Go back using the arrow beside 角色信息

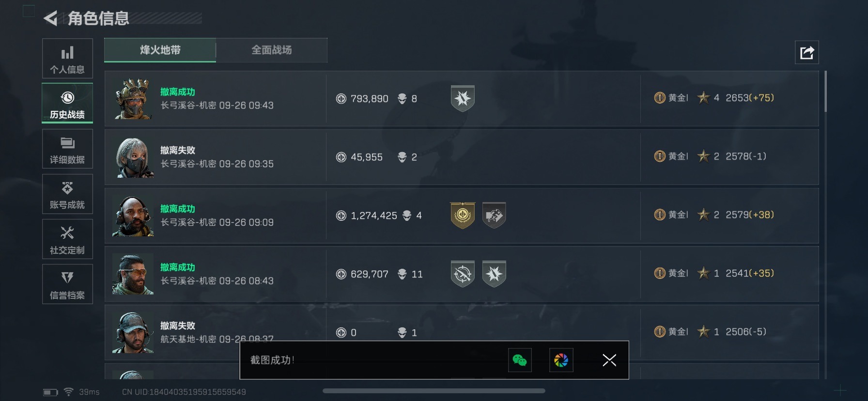coord(50,18)
